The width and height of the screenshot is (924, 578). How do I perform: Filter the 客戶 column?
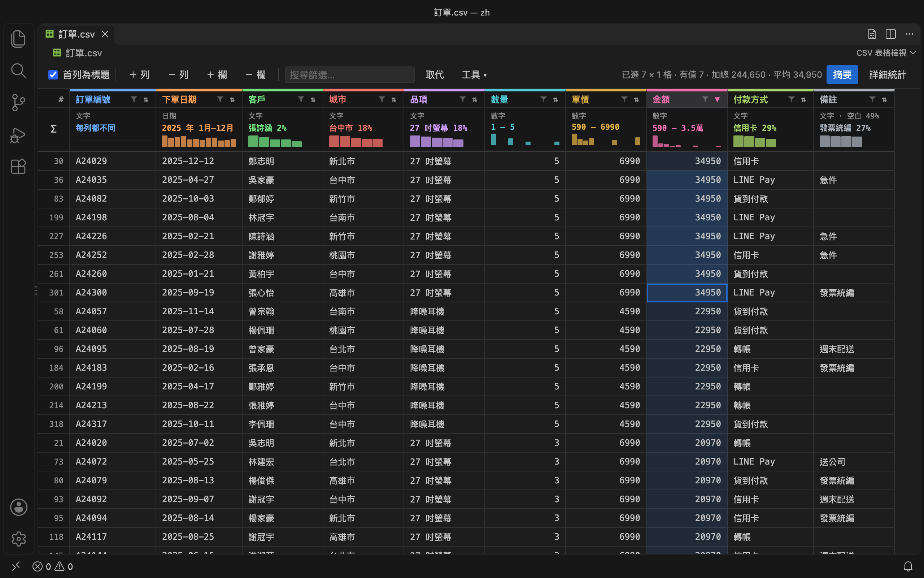301,99
